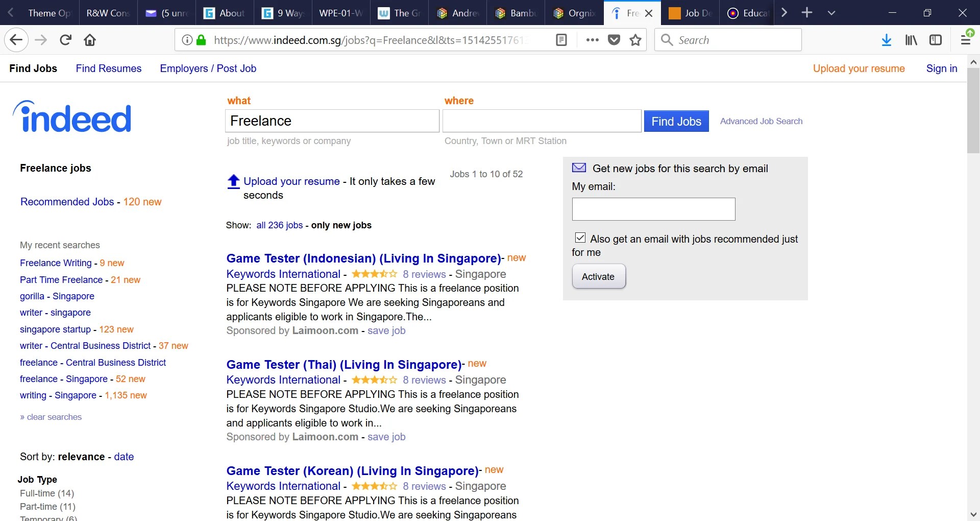Open the list all tabs dropdown
The image size is (980, 521).
[x=831, y=13]
